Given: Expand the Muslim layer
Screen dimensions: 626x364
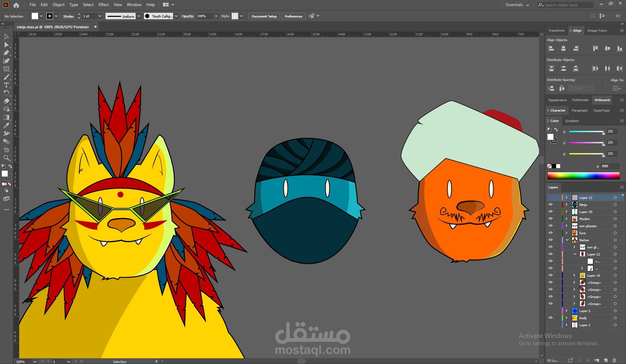Looking at the screenshot, I should [x=567, y=219].
